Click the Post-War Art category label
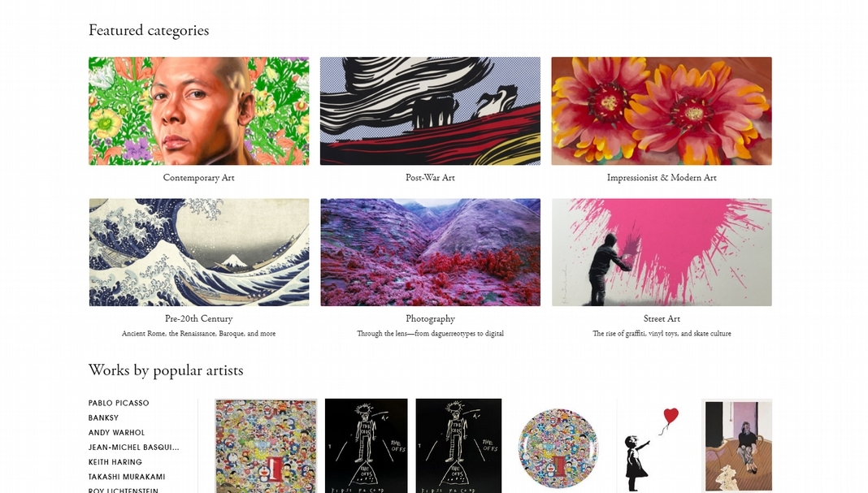The image size is (868, 493). pos(430,178)
